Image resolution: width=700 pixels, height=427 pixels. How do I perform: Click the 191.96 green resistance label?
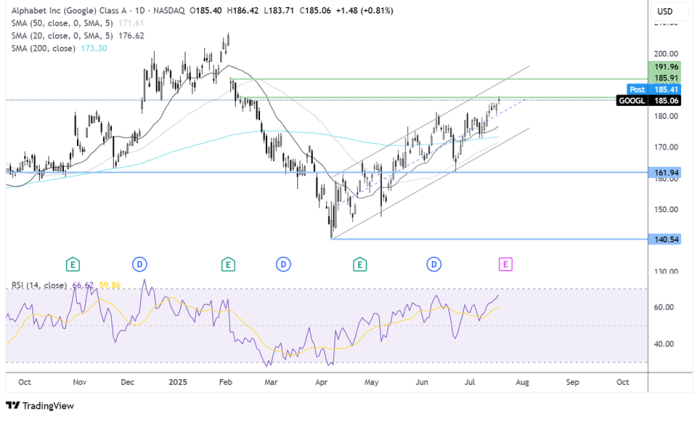[665, 67]
